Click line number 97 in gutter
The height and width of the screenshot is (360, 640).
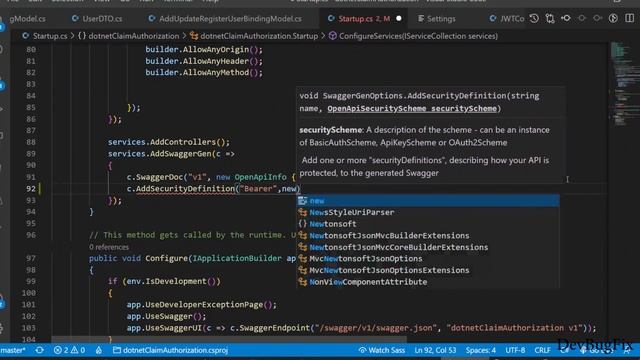[31, 258]
